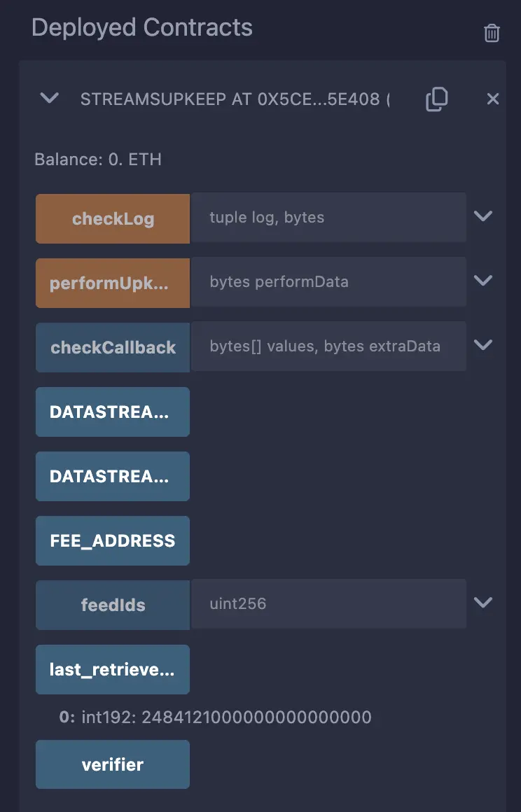Trigger the performUpkeep transaction
Image resolution: width=521 pixels, height=812 pixels.
(x=112, y=281)
